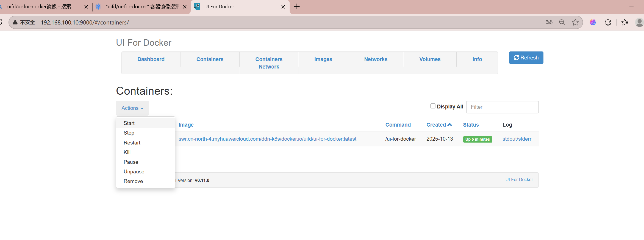The image size is (644, 240).
Task: Focus the Filter input field
Action: tap(502, 107)
